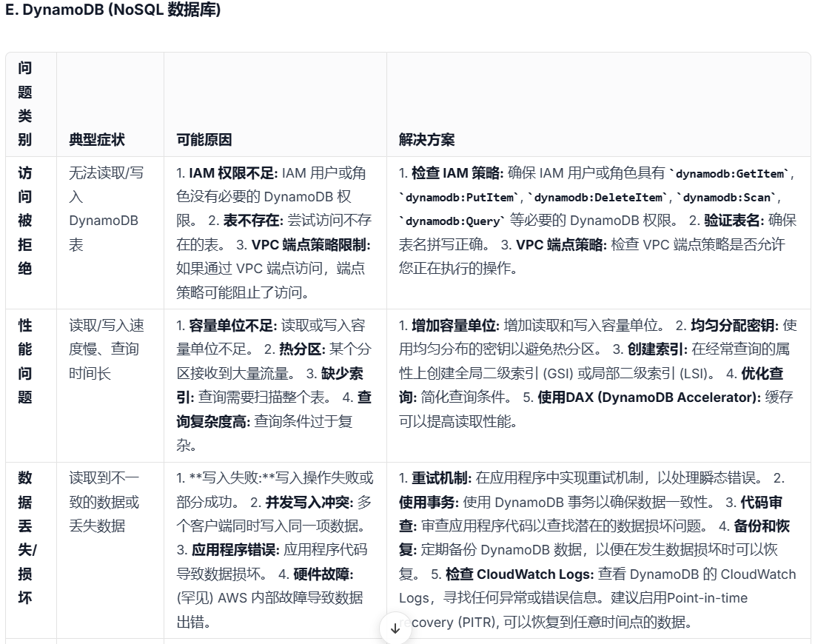This screenshot has width=815, height=644.
Task: Click bold text '增加容量单位'
Action: [455, 326]
